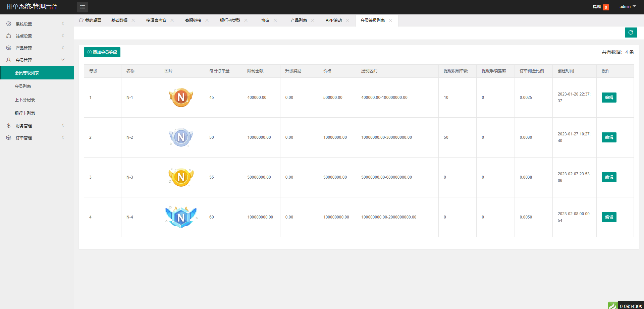
Task: Open 系统设置 via its gear icon
Action: 8,24
